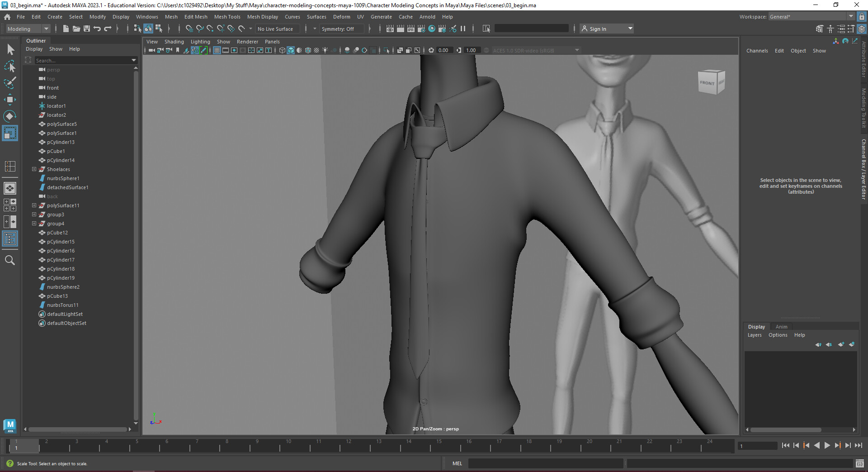Toggle the film gate display
Image resolution: width=868 pixels, height=472 pixels.
pos(226,50)
